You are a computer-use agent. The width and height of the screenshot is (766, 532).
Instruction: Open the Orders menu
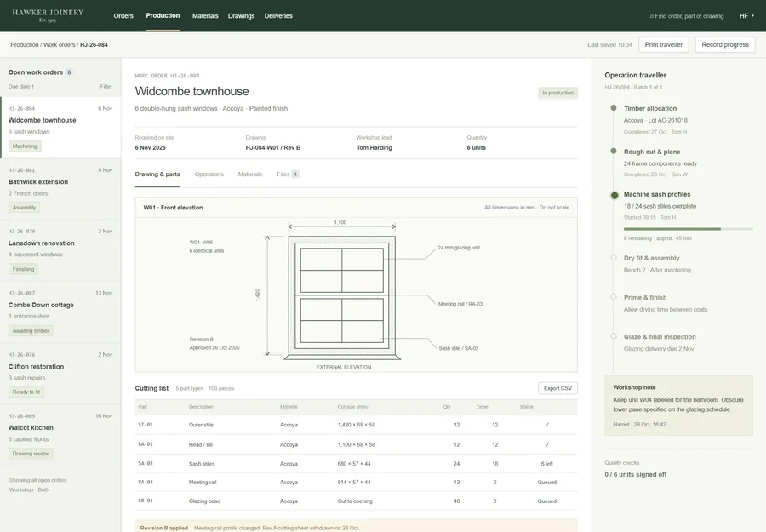[x=123, y=15]
